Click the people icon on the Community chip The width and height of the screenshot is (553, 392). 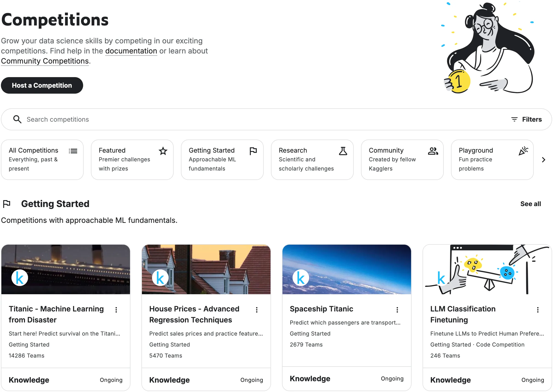433,151
